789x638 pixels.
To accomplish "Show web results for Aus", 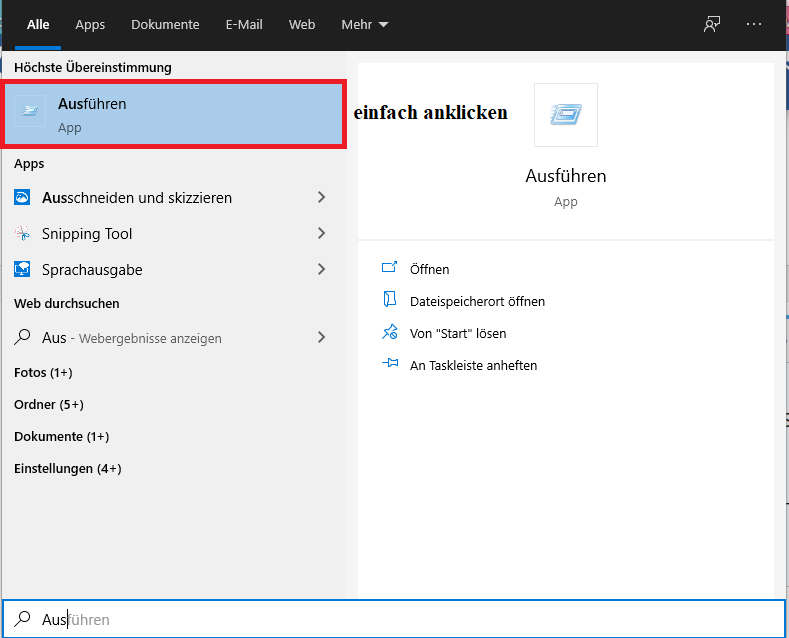I will coord(132,338).
